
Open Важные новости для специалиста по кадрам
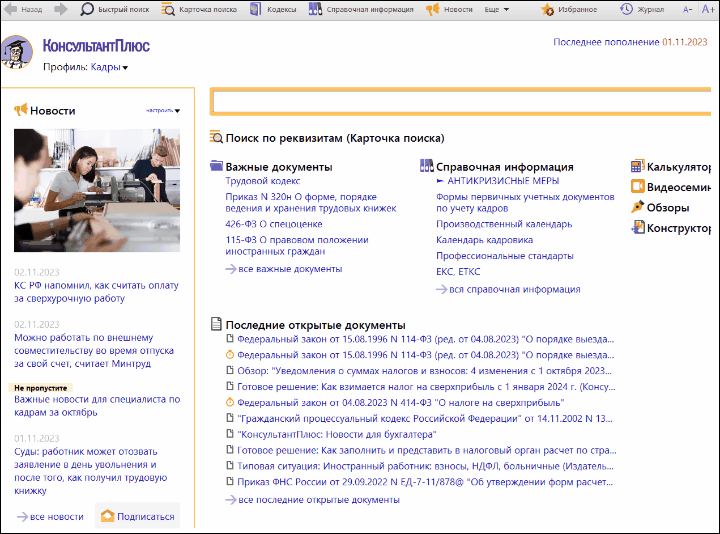[97, 406]
